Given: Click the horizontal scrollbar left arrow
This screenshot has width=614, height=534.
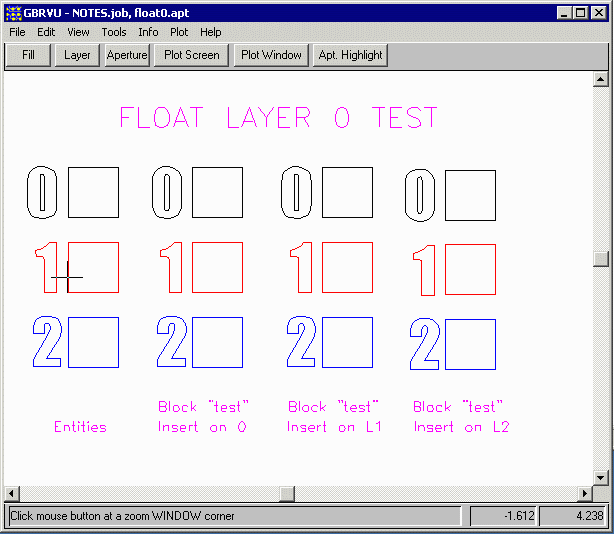Looking at the screenshot, I should (12, 493).
